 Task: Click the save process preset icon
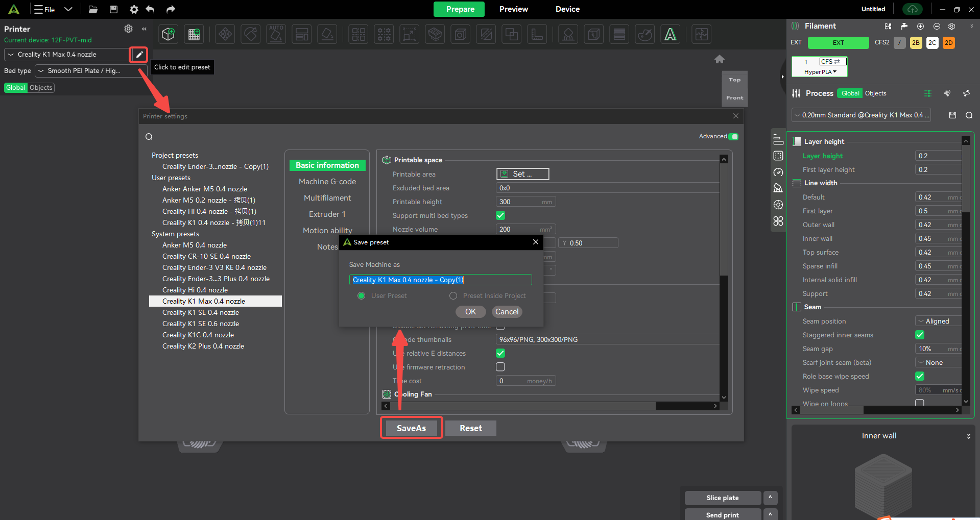point(952,115)
